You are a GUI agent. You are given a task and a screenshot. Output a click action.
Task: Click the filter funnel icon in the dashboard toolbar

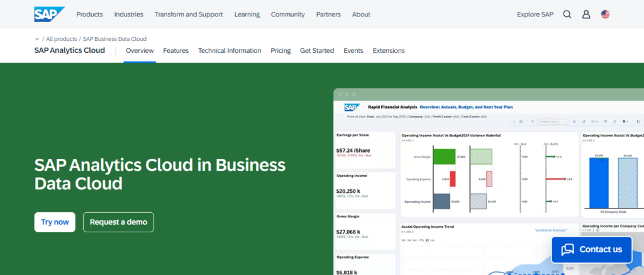tap(606, 122)
